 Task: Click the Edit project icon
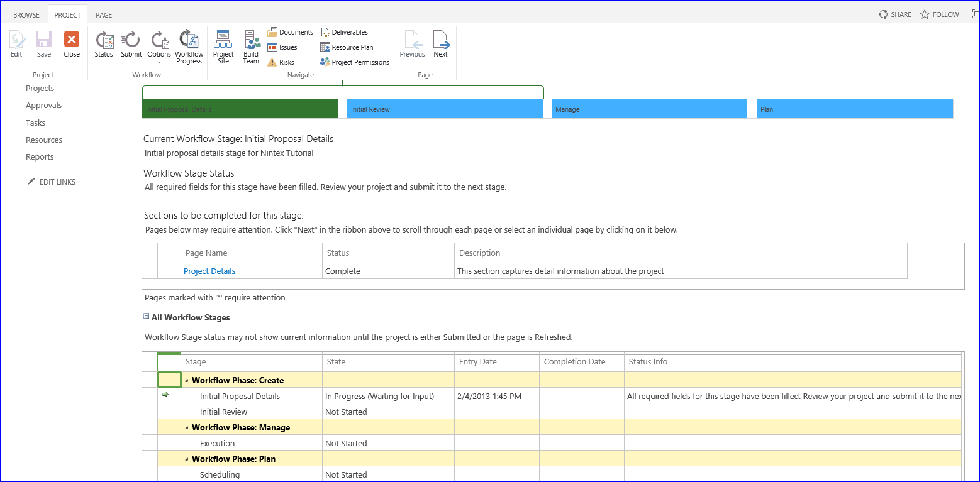(16, 44)
